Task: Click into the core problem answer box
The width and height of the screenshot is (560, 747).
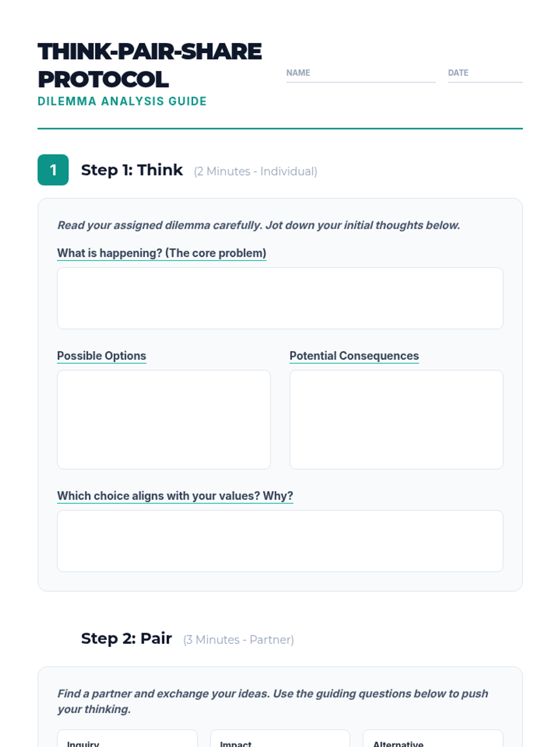Action: [x=280, y=298]
